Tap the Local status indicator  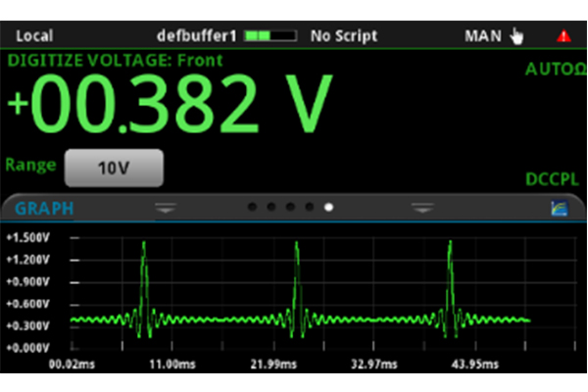(35, 36)
